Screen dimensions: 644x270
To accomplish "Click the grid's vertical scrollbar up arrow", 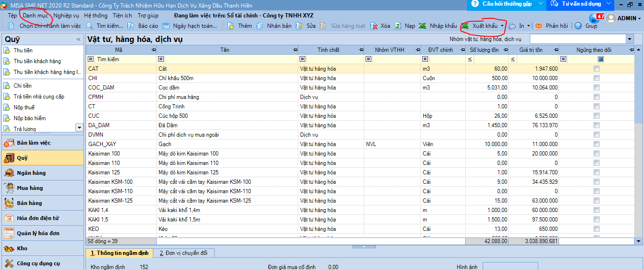I will 639,49.
